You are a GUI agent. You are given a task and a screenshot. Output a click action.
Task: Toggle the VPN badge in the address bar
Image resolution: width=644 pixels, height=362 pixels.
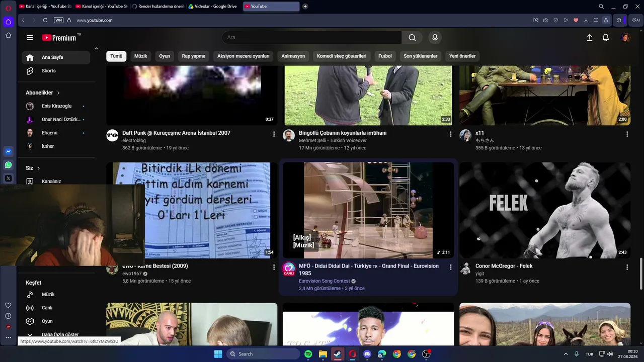tap(58, 20)
